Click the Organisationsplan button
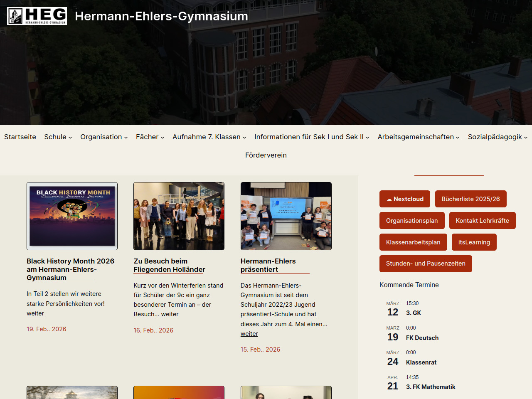 [411, 221]
